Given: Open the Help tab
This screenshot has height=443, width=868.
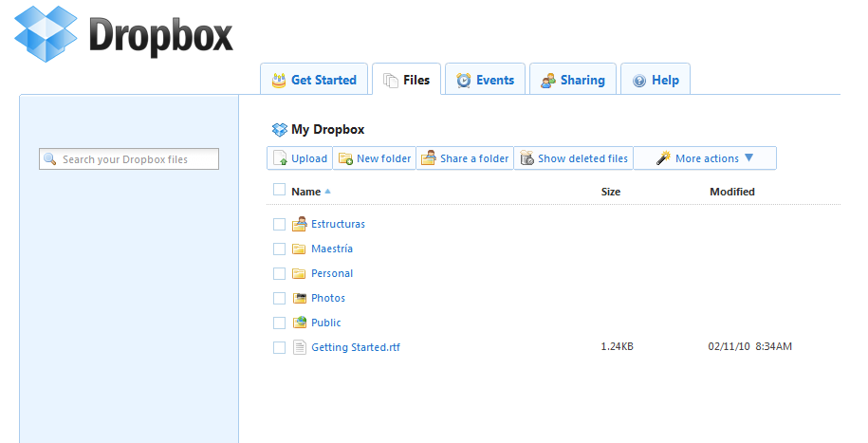Looking at the screenshot, I should pyautogui.click(x=656, y=81).
